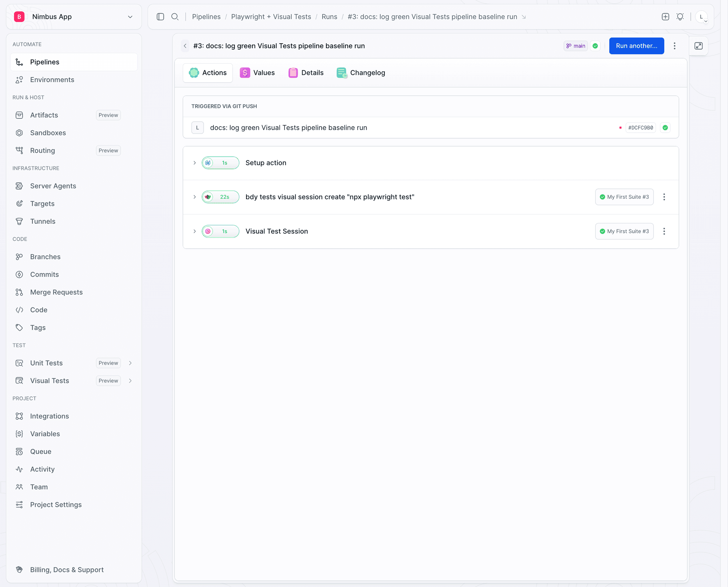Switch to the Changelog tab
The height and width of the screenshot is (587, 728).
pyautogui.click(x=361, y=72)
